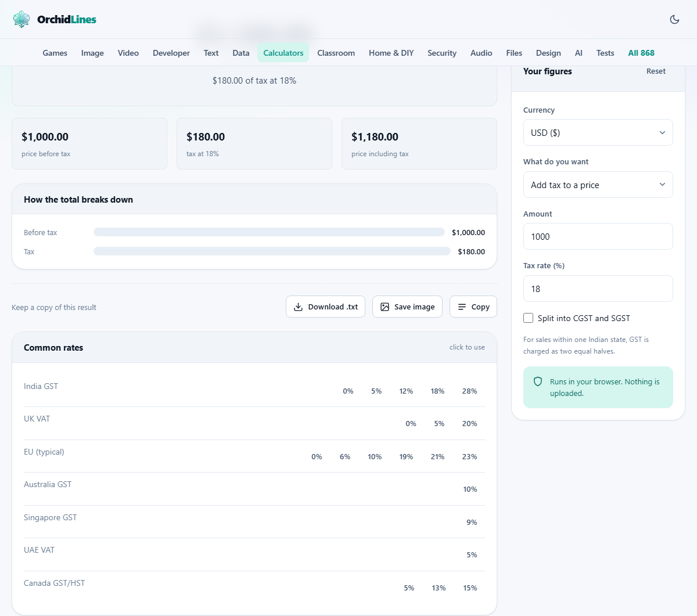697x616 pixels.
Task: Select India GST 5% rate
Action: tap(376, 391)
